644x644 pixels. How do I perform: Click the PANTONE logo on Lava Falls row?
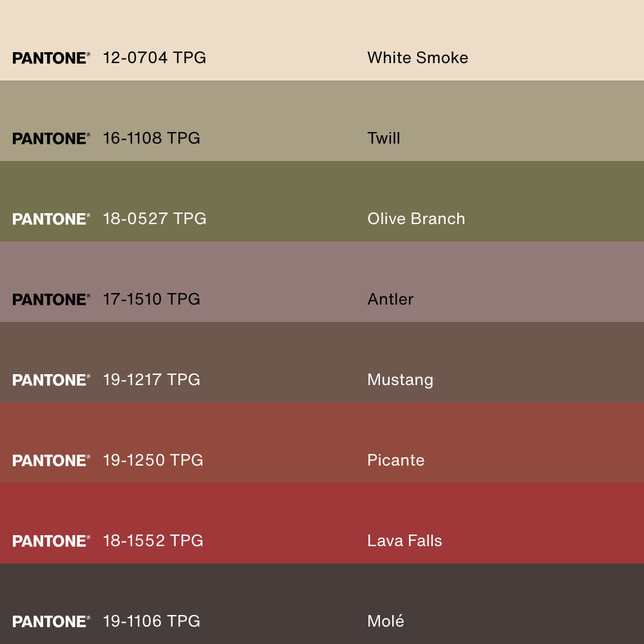click(51, 541)
